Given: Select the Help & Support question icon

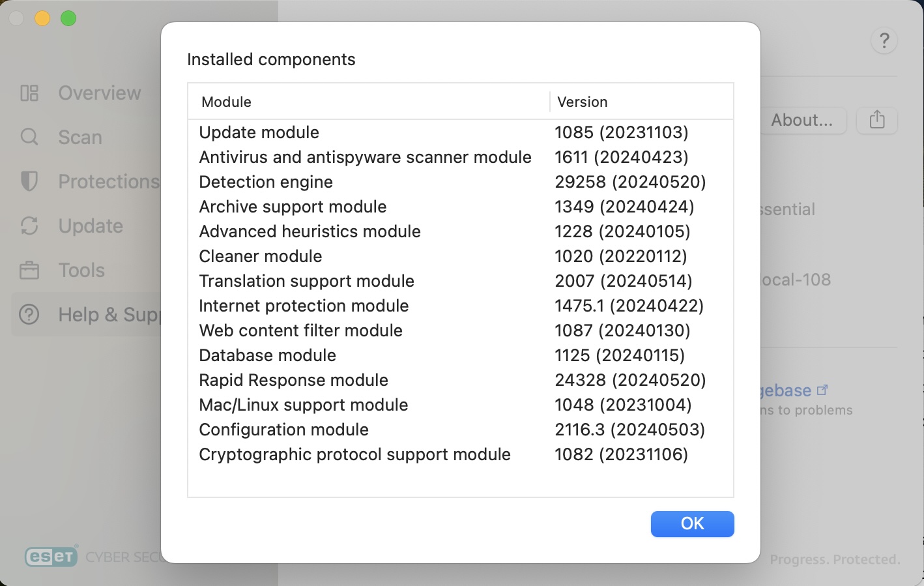Looking at the screenshot, I should pos(29,314).
